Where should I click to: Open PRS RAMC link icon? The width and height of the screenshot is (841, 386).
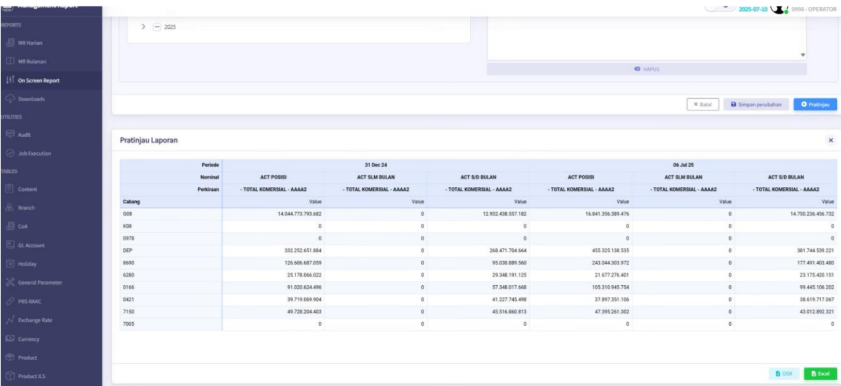[10, 301]
